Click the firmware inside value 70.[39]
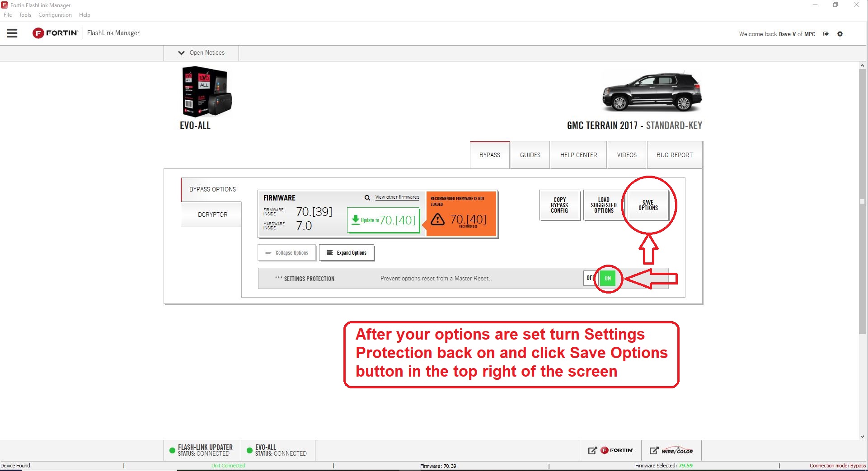 314,211
